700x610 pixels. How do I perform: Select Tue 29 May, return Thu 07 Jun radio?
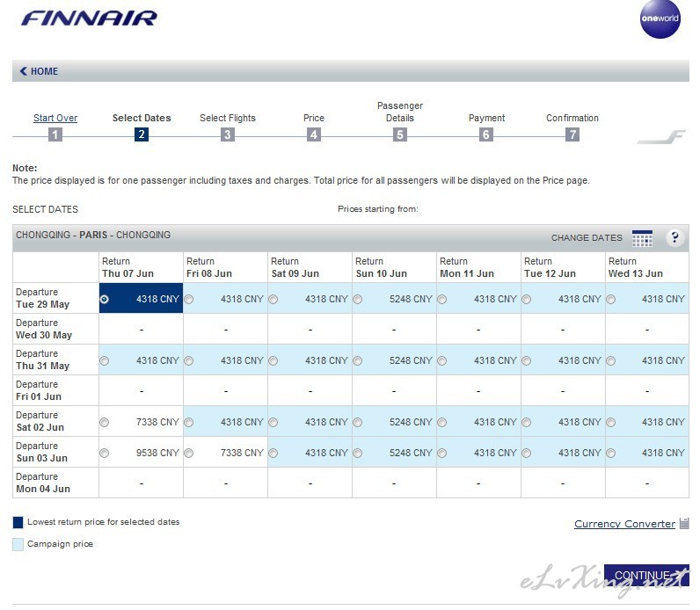[x=105, y=299]
